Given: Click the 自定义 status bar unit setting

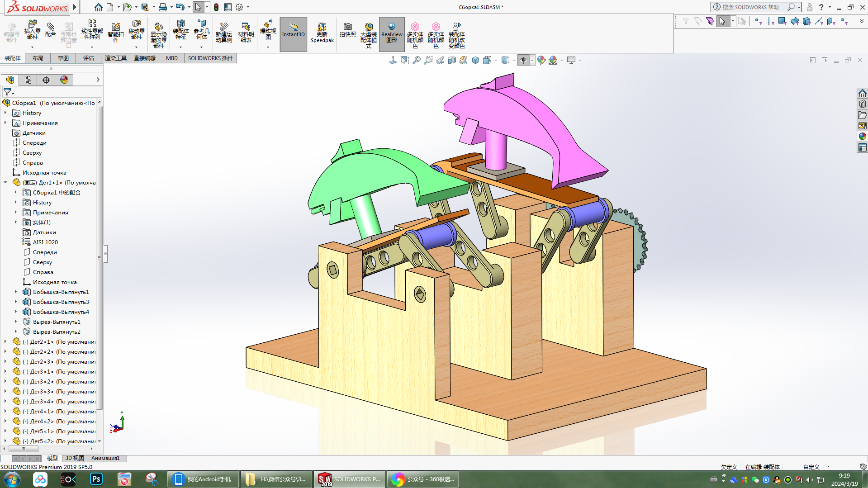Looking at the screenshot, I should pos(811,467).
